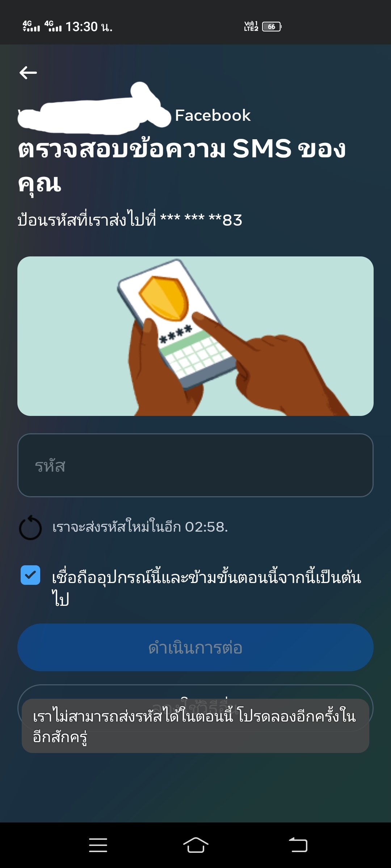Tap the back arrow icon
This screenshot has height=868, width=391.
tap(28, 73)
